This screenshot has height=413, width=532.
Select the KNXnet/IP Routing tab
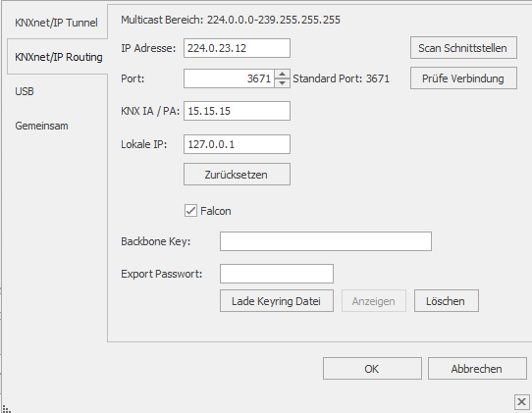pyautogui.click(x=58, y=57)
